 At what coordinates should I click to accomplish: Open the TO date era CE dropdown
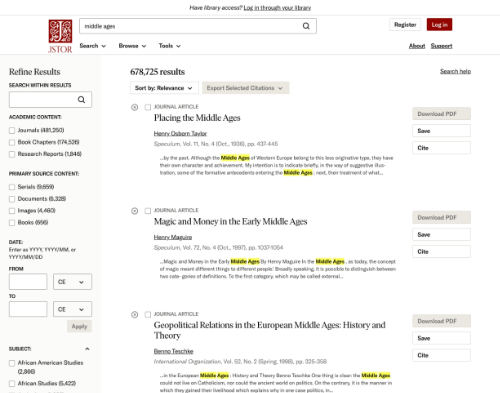[72, 309]
